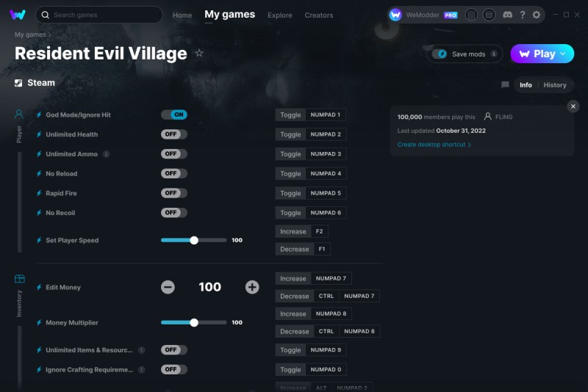Click the WeMod logo icon
This screenshot has width=588, height=392.
(17, 15)
